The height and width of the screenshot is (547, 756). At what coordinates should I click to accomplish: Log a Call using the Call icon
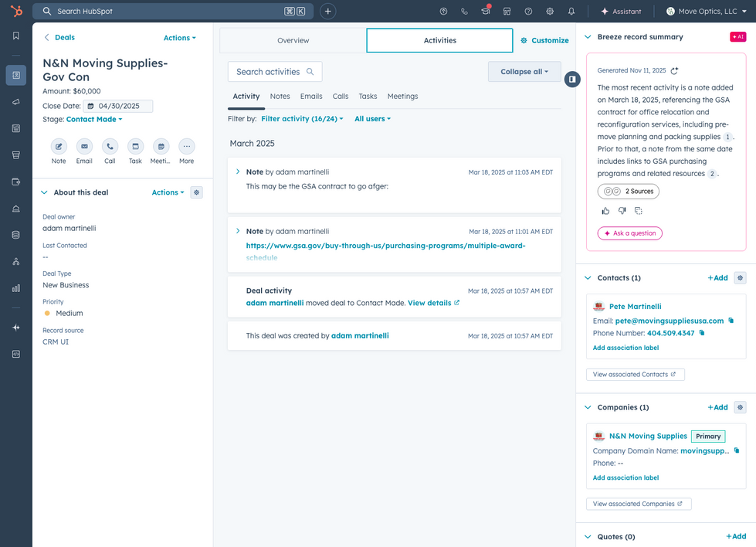(x=110, y=146)
